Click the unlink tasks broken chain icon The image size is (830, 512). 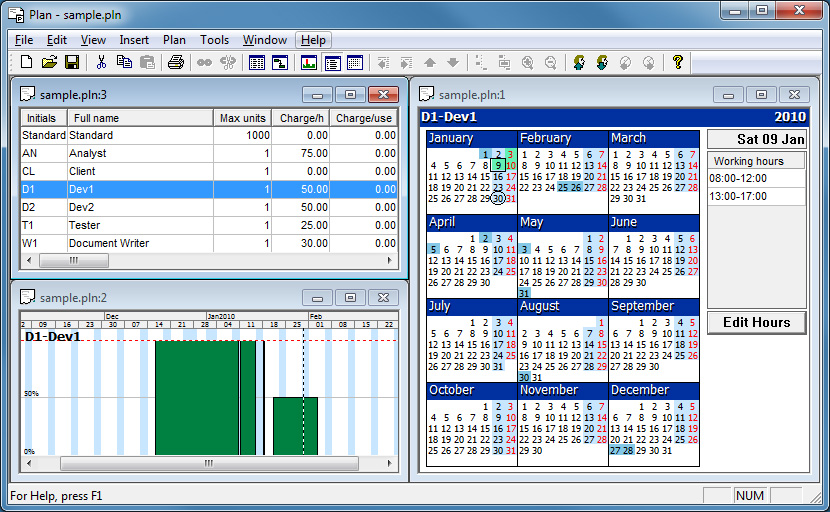tap(228, 62)
